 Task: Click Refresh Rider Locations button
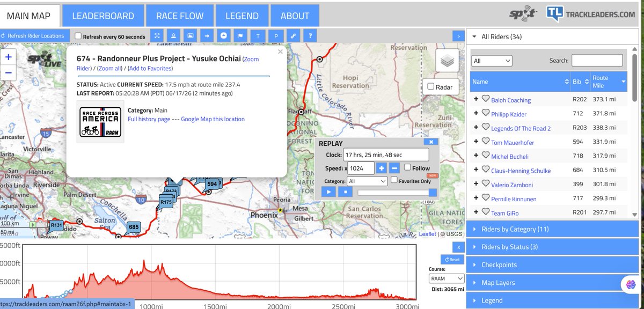point(34,36)
